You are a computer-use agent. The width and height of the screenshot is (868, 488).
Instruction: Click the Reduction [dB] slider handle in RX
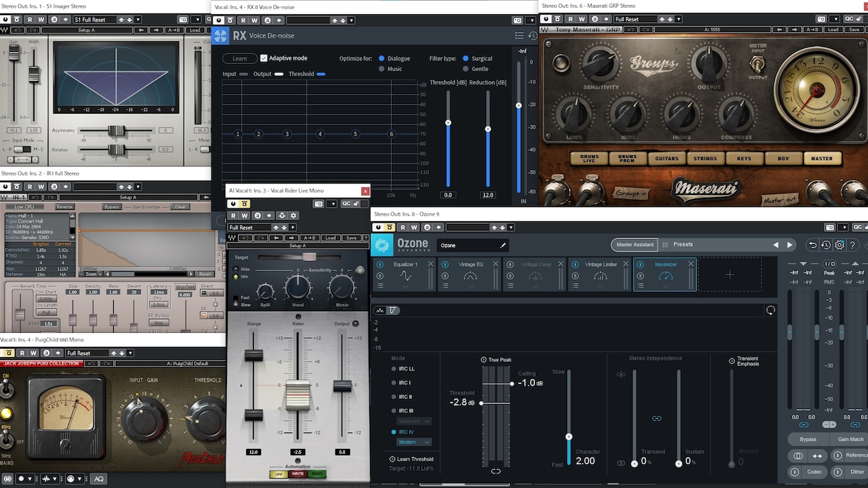coord(487,129)
